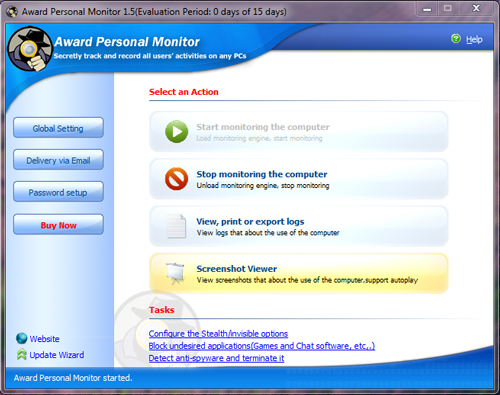
Task: Click 'Load monitoring engine, start monitoring' text
Action: tap(259, 138)
